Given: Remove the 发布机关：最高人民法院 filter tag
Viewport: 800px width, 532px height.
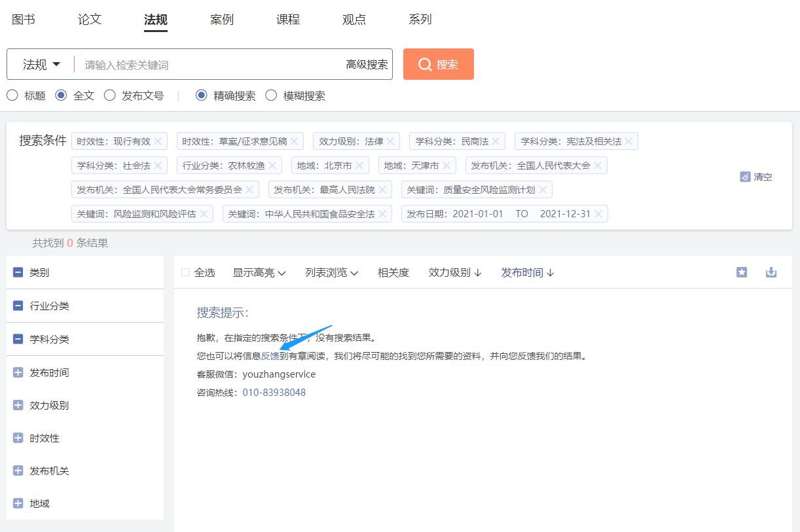Looking at the screenshot, I should (x=382, y=190).
